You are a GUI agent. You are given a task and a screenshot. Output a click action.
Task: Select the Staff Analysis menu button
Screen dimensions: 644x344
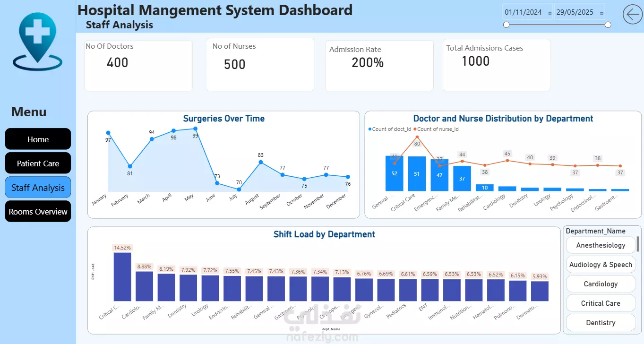[x=38, y=188]
